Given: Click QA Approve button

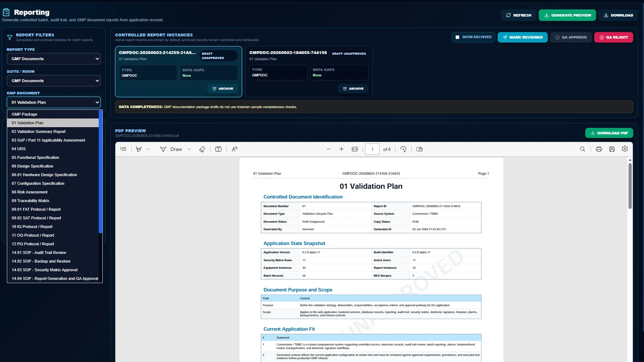Looking at the screenshot, I should click(x=571, y=37).
